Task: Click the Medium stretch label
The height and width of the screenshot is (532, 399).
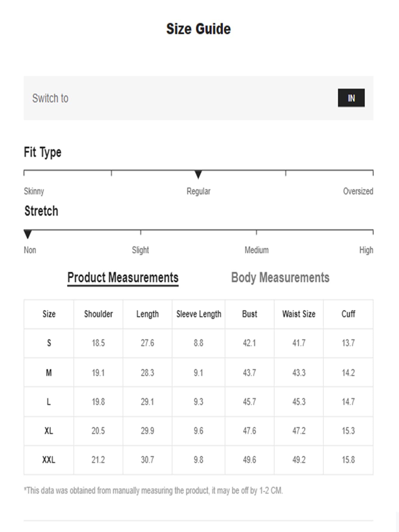Action: tap(256, 250)
